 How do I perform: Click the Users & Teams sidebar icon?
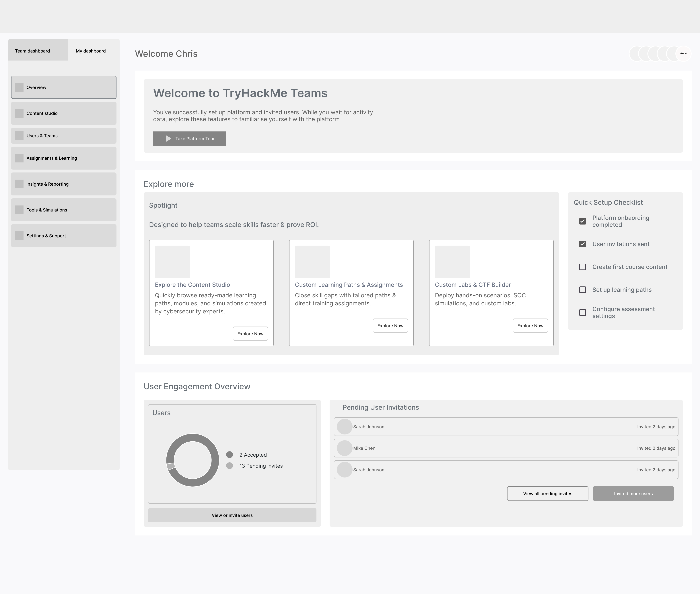[19, 136]
